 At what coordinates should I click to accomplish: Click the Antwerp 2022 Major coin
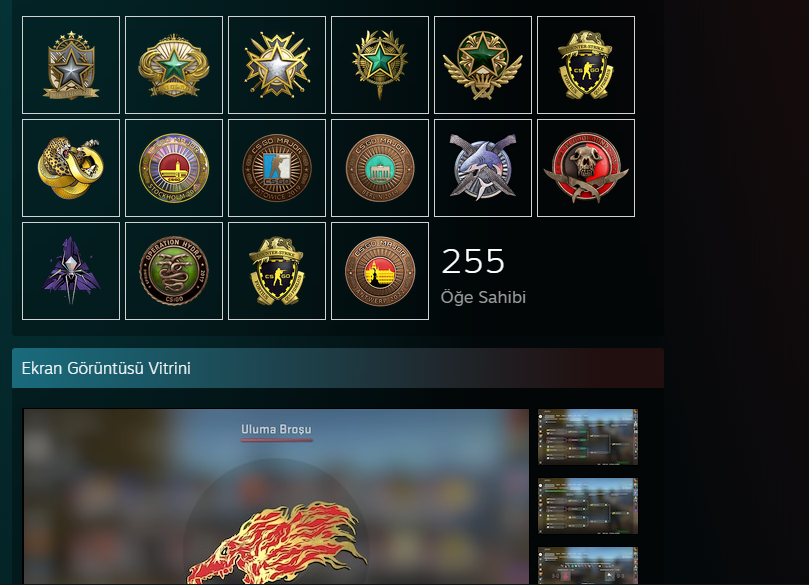pyautogui.click(x=380, y=271)
